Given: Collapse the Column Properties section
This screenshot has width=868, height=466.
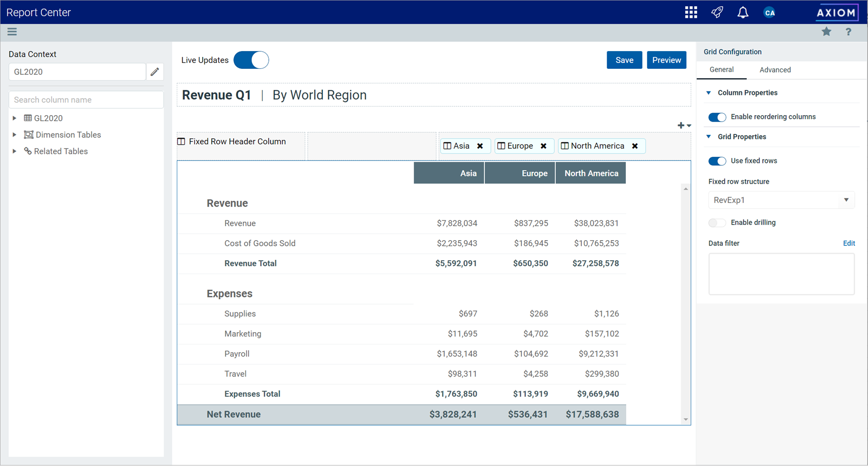Looking at the screenshot, I should pos(708,93).
